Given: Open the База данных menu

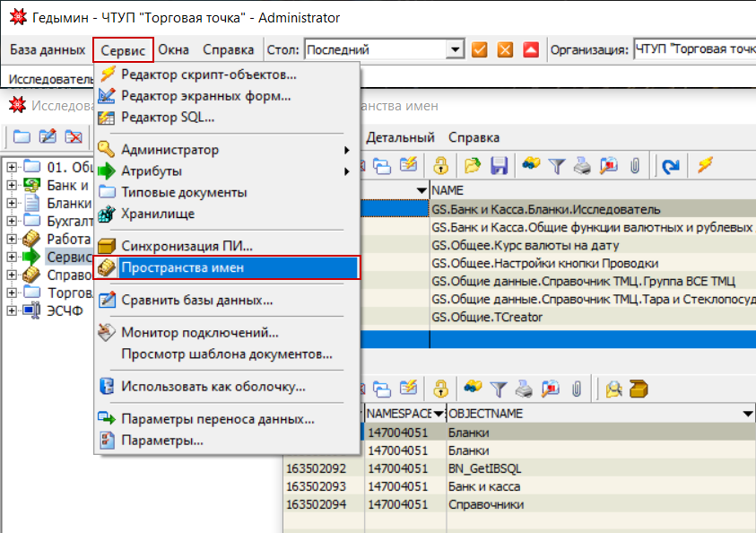Looking at the screenshot, I should coord(48,50).
